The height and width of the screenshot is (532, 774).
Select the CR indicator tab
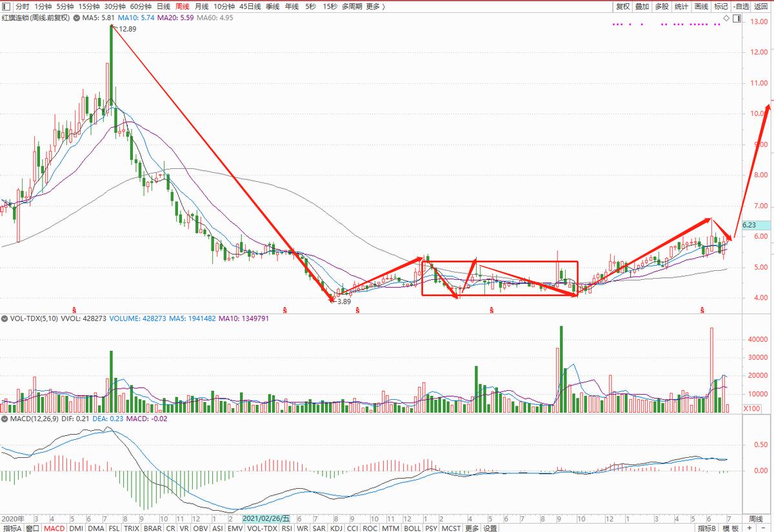coord(170,528)
